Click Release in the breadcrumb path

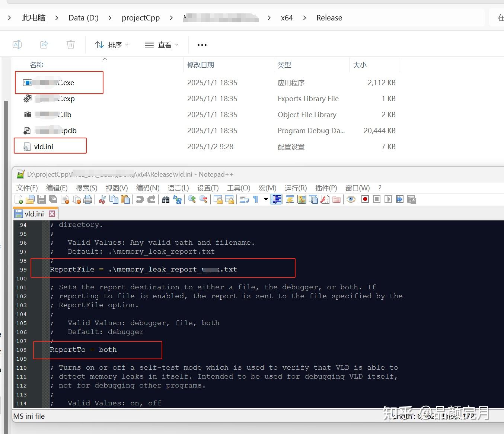click(x=329, y=17)
